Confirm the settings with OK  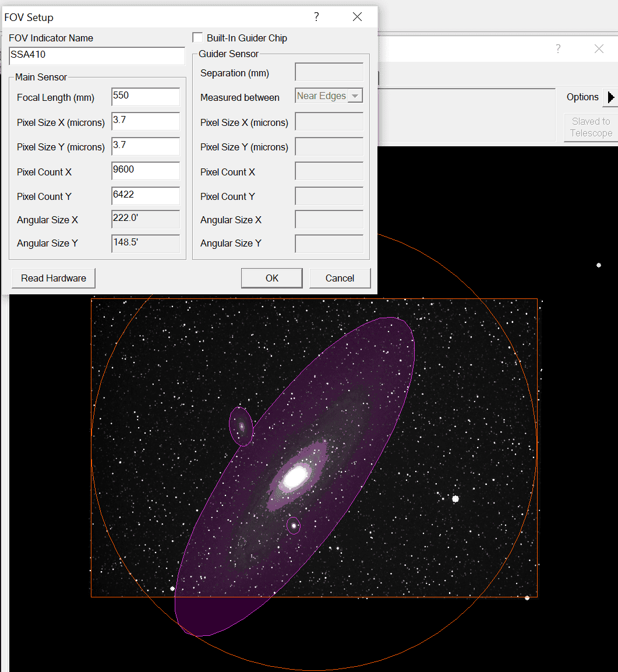click(271, 278)
